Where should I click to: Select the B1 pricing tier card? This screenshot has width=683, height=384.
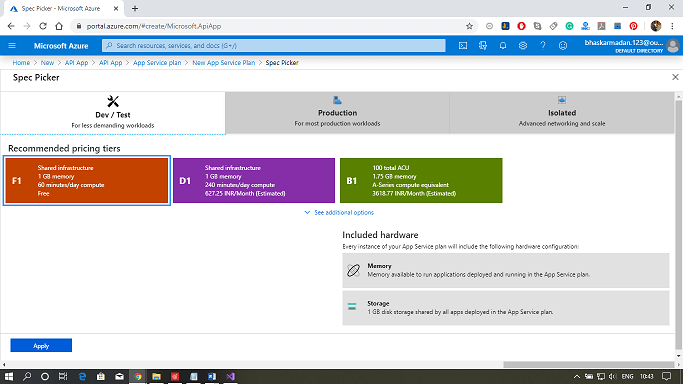pos(421,180)
